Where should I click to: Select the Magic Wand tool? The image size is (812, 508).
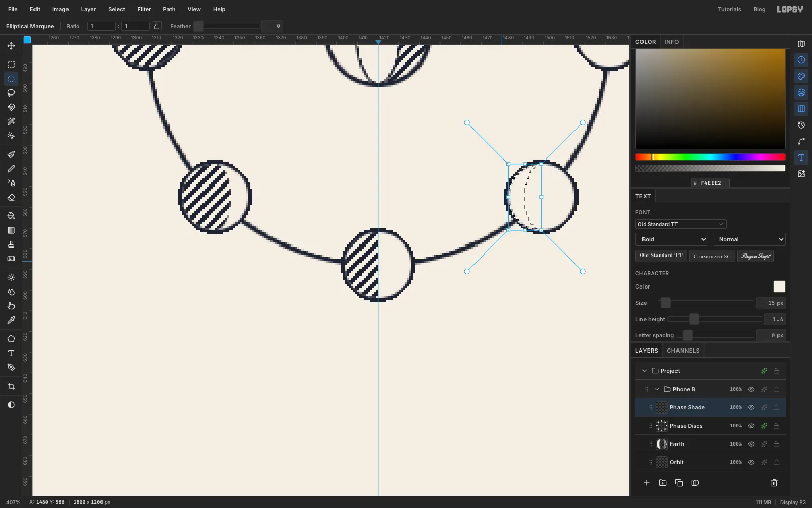pos(11,121)
